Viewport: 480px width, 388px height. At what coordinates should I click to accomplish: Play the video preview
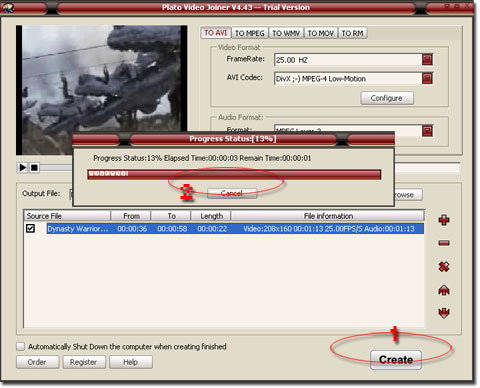(x=22, y=167)
